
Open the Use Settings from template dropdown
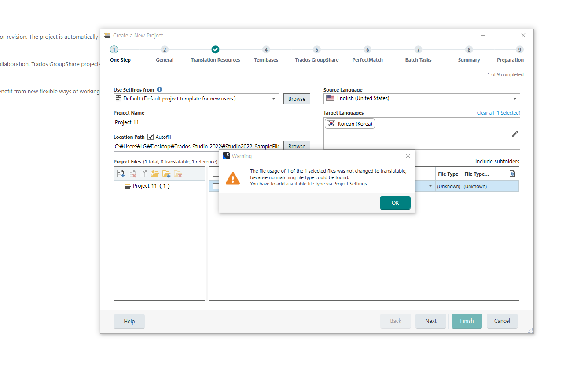pyautogui.click(x=274, y=98)
